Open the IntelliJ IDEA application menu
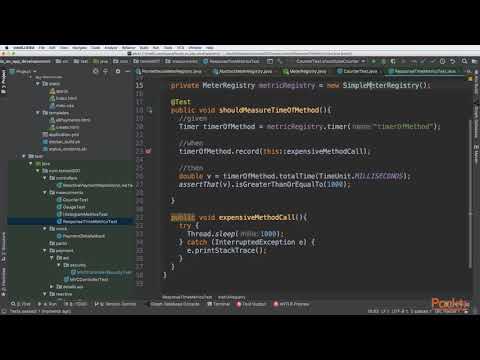 (24, 48)
